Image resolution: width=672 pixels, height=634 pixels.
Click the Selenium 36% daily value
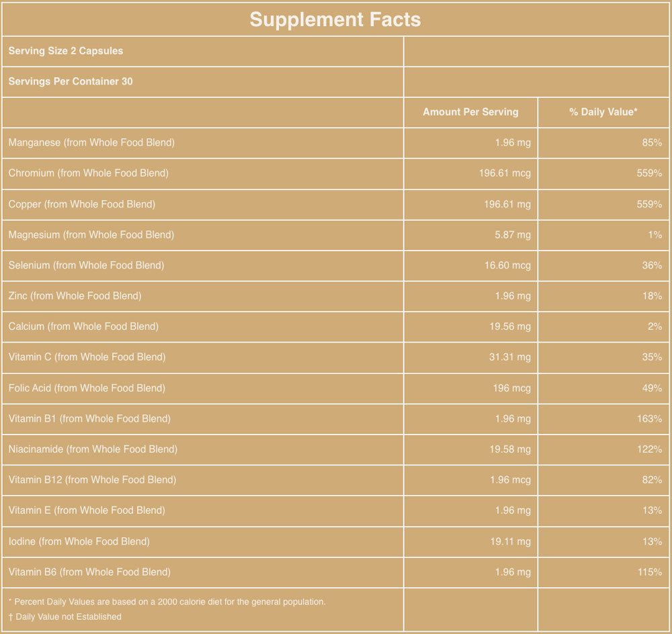point(652,265)
